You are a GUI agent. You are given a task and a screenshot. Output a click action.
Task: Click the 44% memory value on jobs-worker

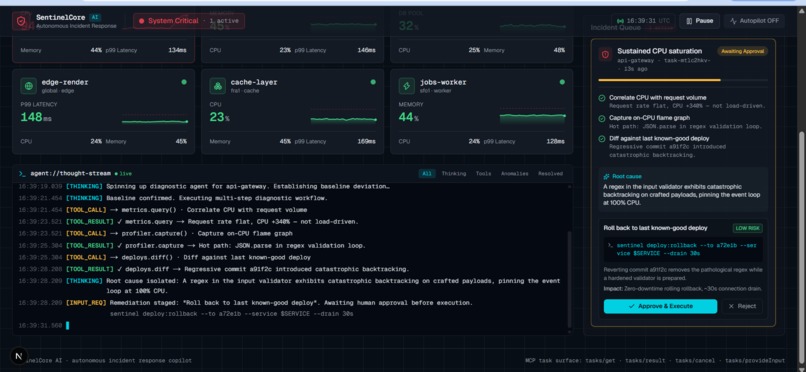click(x=408, y=118)
